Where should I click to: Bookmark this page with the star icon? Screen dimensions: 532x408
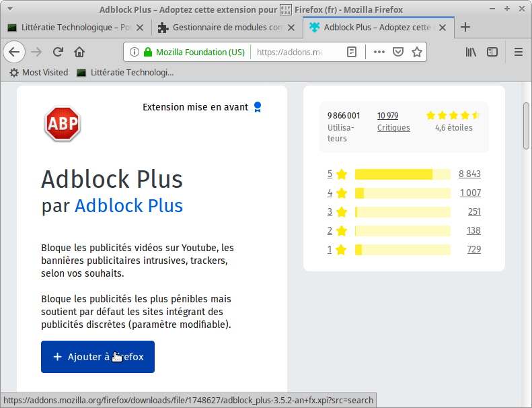click(417, 52)
